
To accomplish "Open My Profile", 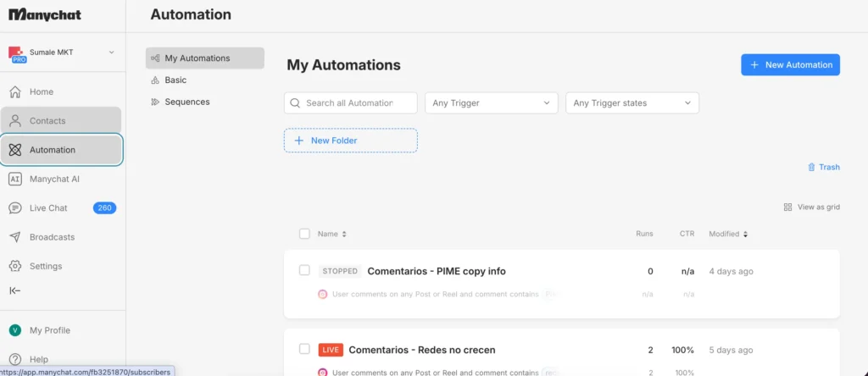I will 61,330.
